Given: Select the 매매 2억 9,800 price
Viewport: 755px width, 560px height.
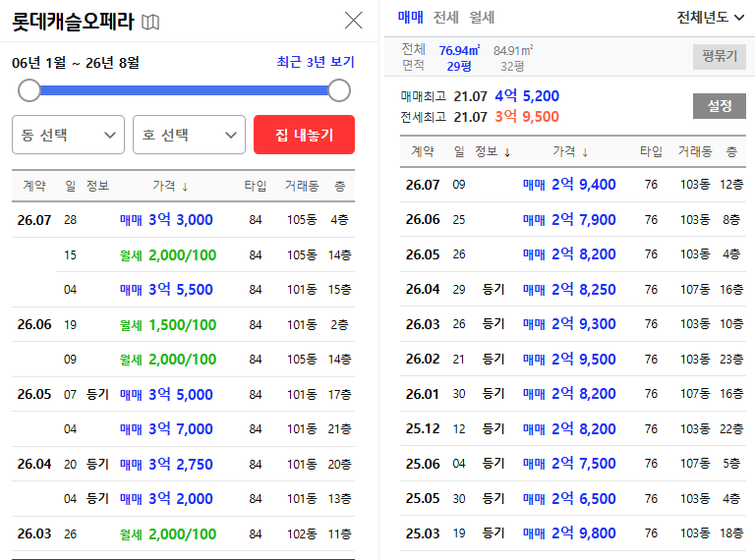Looking at the screenshot, I should 569,533.
